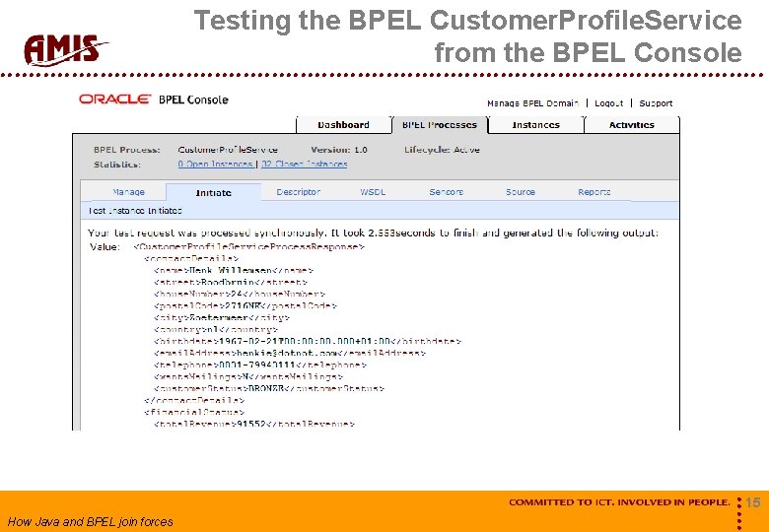Click Manage BPEL Domain link
Viewport: 769px width, 532px height.
click(x=533, y=103)
